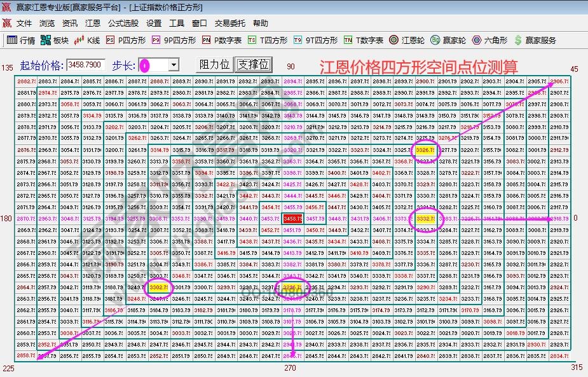588x377 pixels.
Task: Open the 行情 (quotes) panel
Action: pos(21,39)
